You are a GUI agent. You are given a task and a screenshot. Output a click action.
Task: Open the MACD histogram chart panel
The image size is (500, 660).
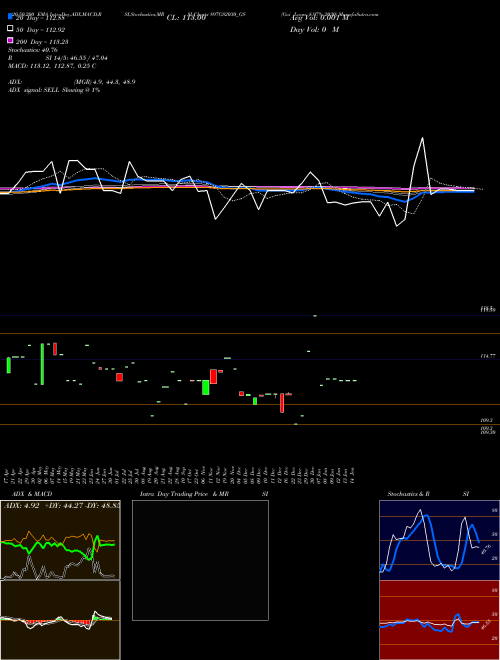[x=60, y=620]
